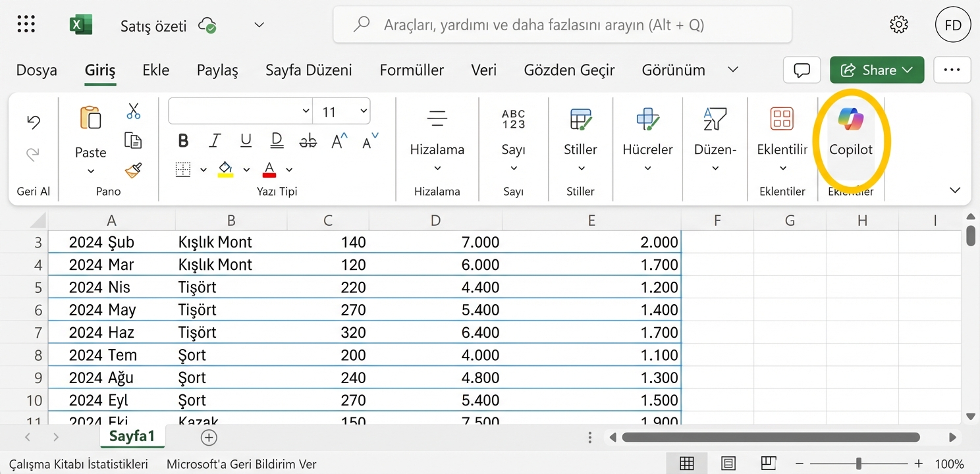Apply strikethrough to the selection

(x=308, y=140)
